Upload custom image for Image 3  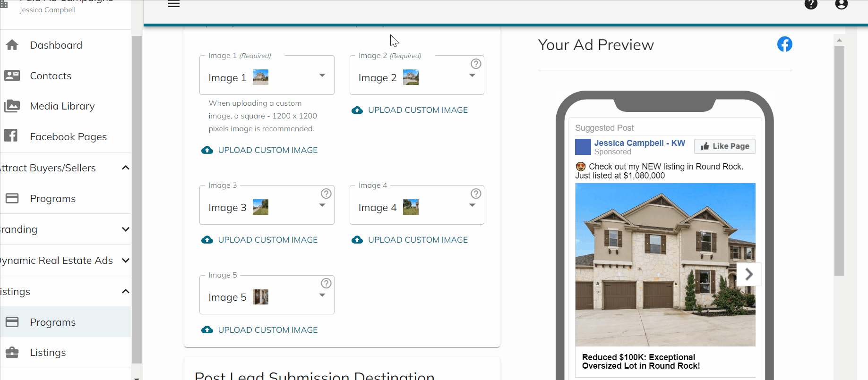(x=259, y=240)
